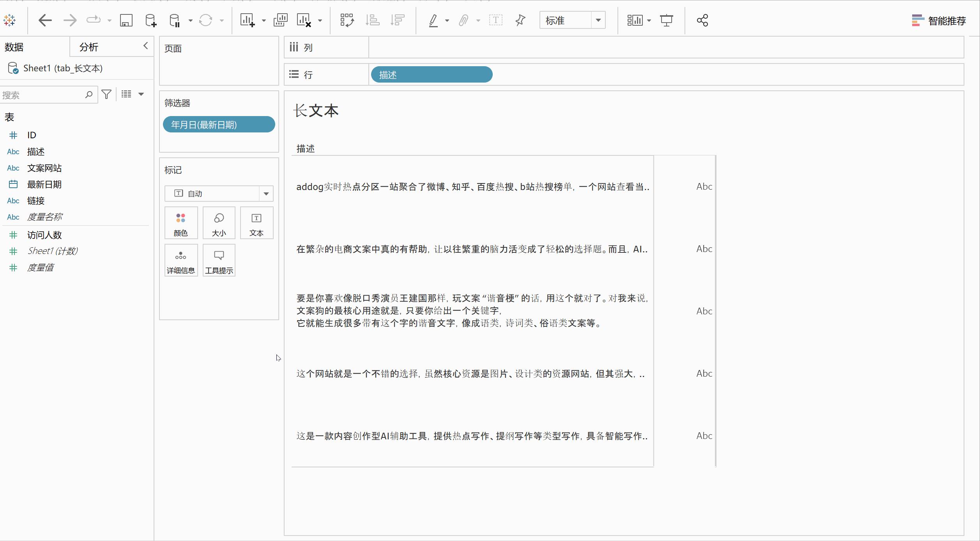This screenshot has width=980, height=541.
Task: Click the redo forward arrow
Action: (x=70, y=20)
